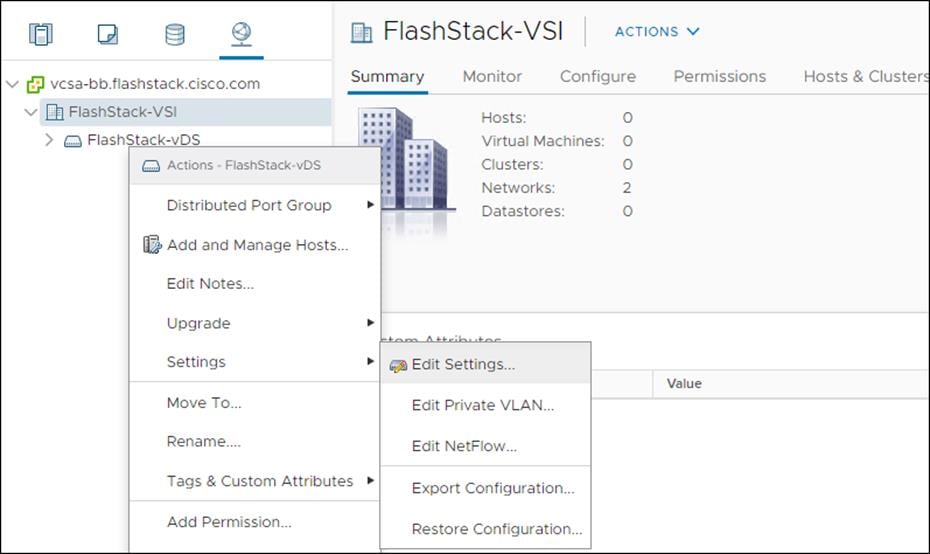Click the distributed switch icon beside FlashStack-vDS
Image resolution: width=930 pixels, height=554 pixels.
coord(73,141)
